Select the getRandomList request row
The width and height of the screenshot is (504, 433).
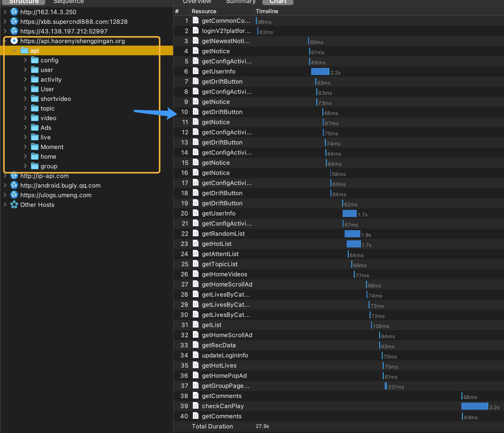click(x=223, y=233)
